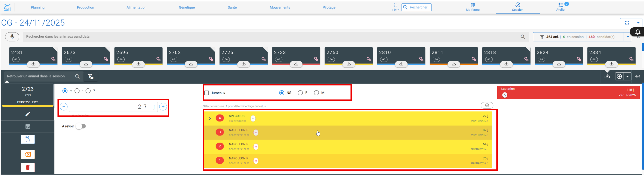The image size is (644, 175).
Task: Open the dropdown arrow beside the fullscreen button
Action: (x=638, y=23)
